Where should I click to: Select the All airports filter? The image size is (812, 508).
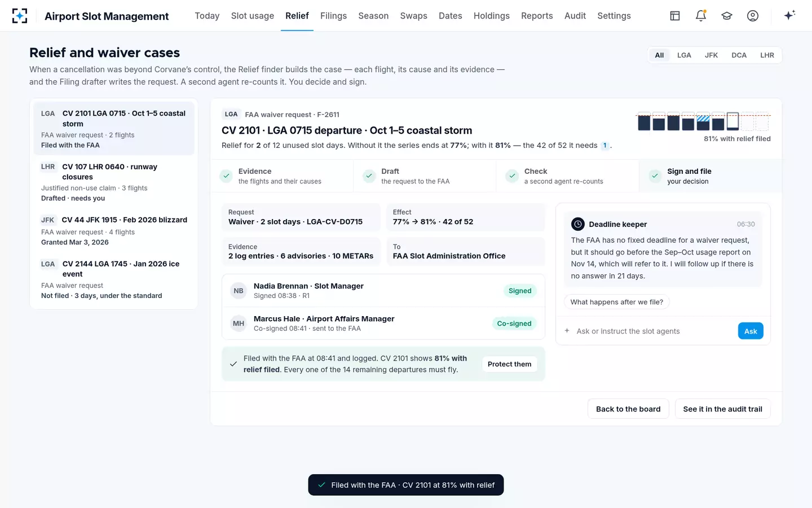point(659,55)
